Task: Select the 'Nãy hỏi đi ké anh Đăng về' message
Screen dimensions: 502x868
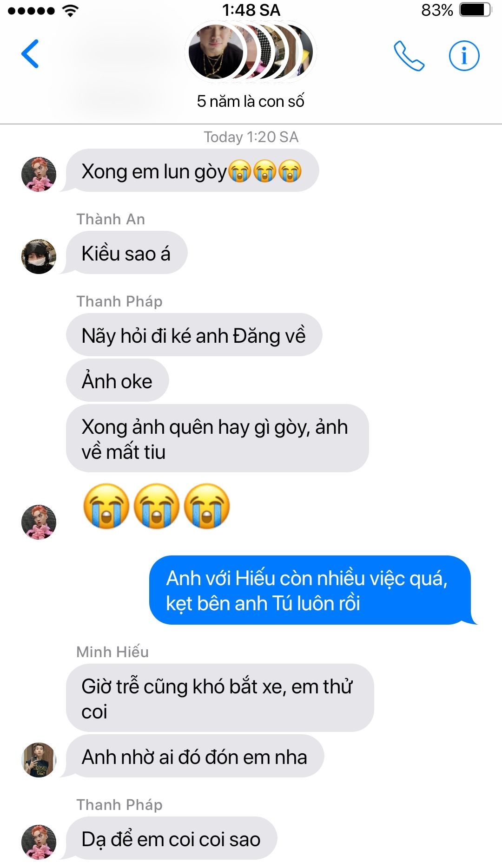Action: click(x=194, y=335)
